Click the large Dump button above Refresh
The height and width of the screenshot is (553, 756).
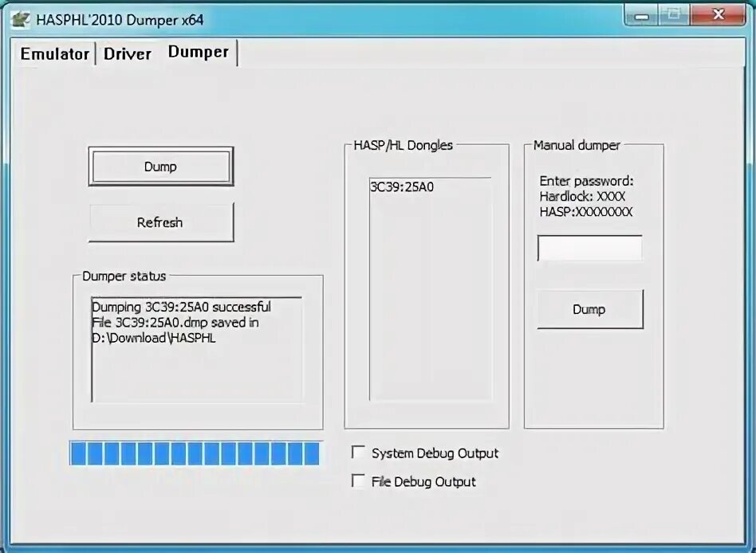[x=160, y=167]
